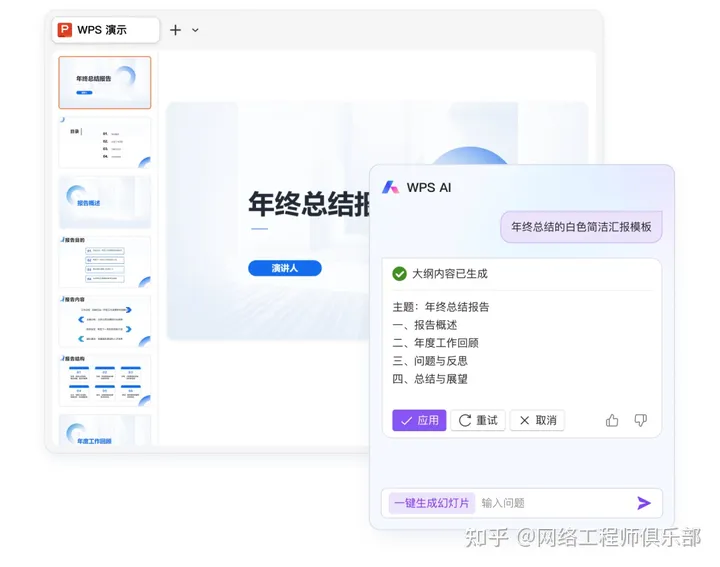Select the WPS 演示 tab
The image size is (720, 567).
(106, 30)
